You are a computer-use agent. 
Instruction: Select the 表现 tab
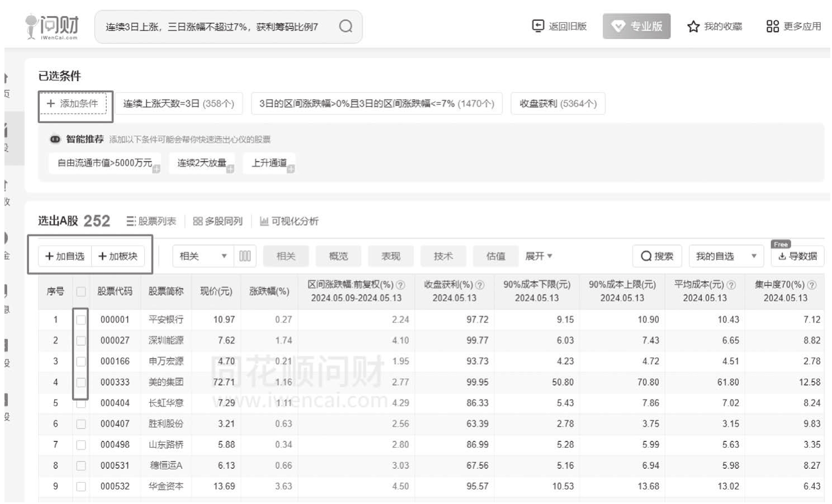point(391,256)
